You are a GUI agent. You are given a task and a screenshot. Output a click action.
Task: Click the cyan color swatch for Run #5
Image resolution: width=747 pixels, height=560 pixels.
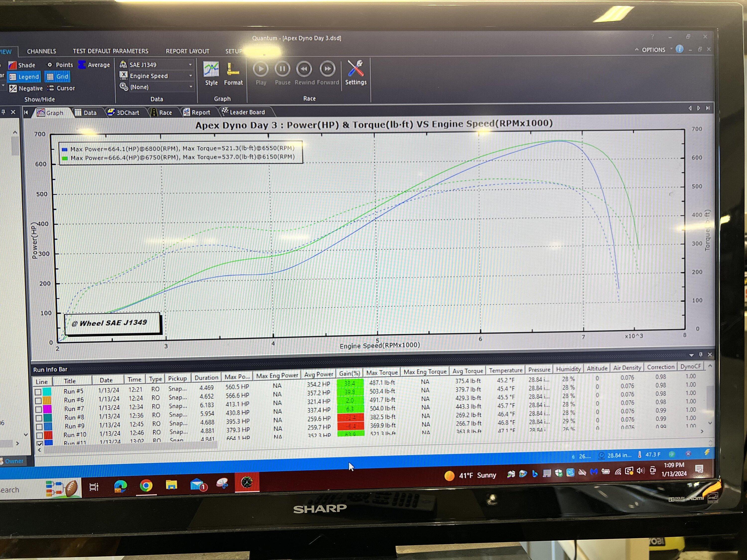click(x=47, y=392)
